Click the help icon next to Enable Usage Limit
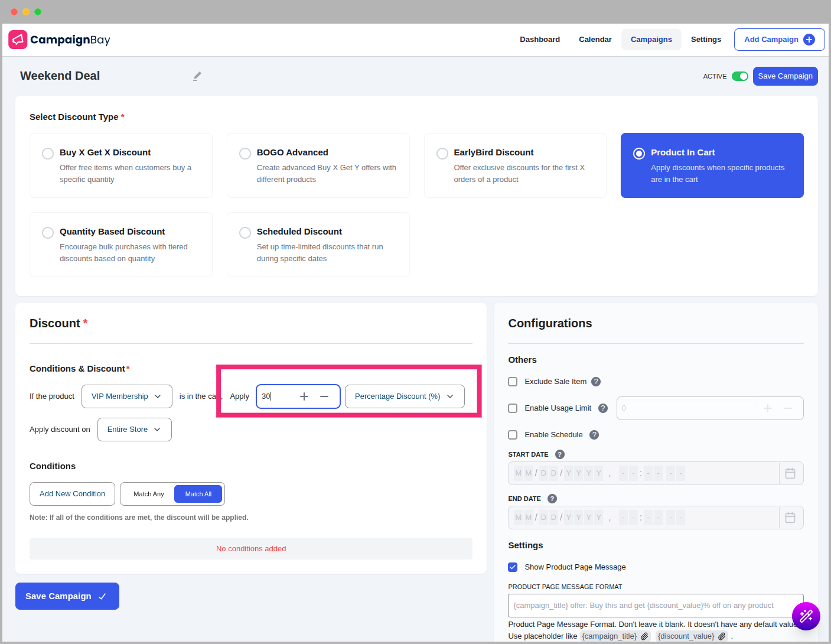The width and height of the screenshot is (831, 644). 603,408
